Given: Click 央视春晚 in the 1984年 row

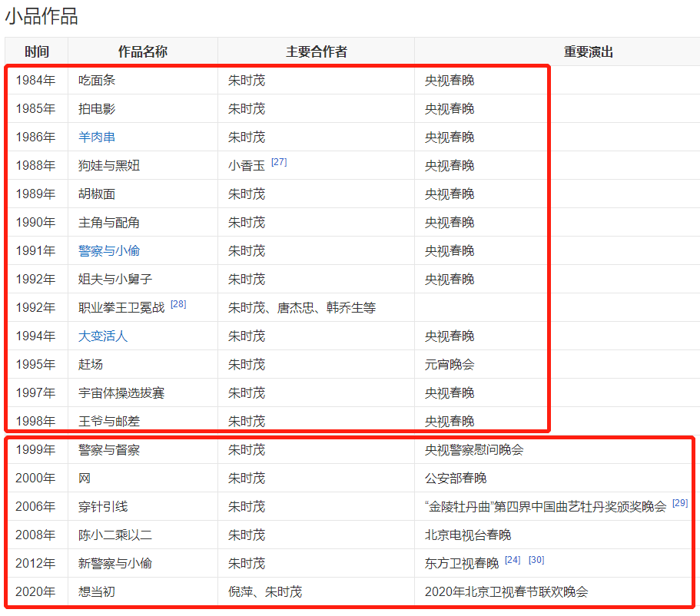Looking at the screenshot, I should (x=450, y=80).
